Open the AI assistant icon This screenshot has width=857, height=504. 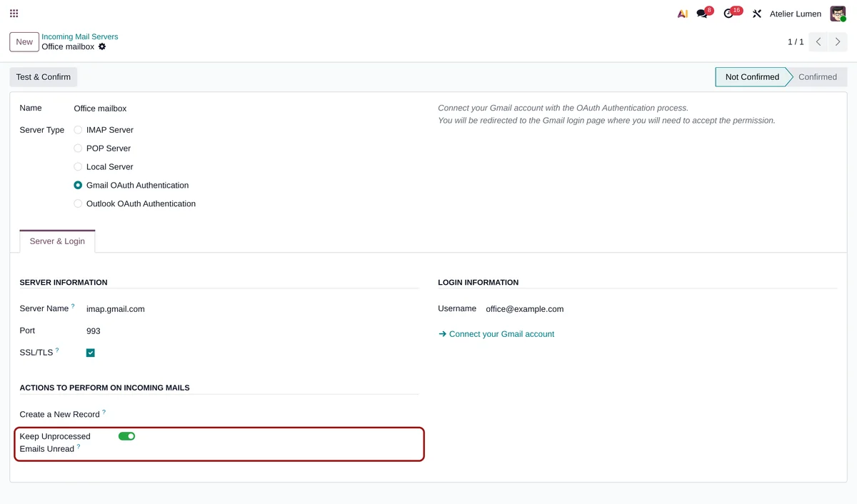tap(683, 14)
